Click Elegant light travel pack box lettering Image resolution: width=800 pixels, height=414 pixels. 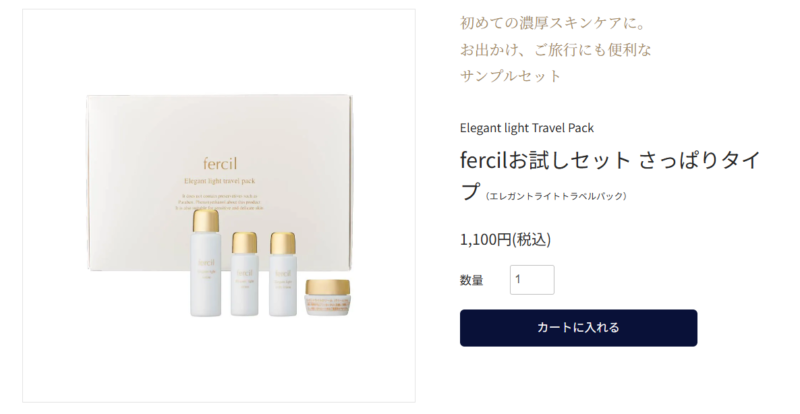coord(219,181)
